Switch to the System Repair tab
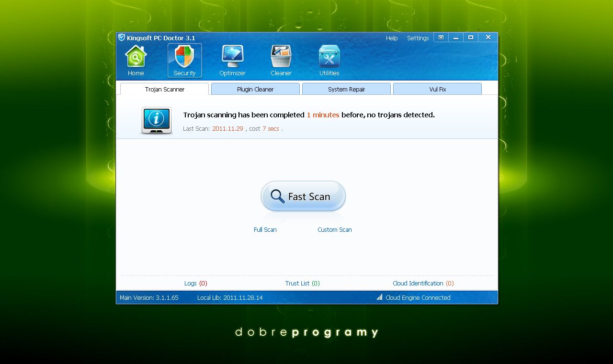 346,89
